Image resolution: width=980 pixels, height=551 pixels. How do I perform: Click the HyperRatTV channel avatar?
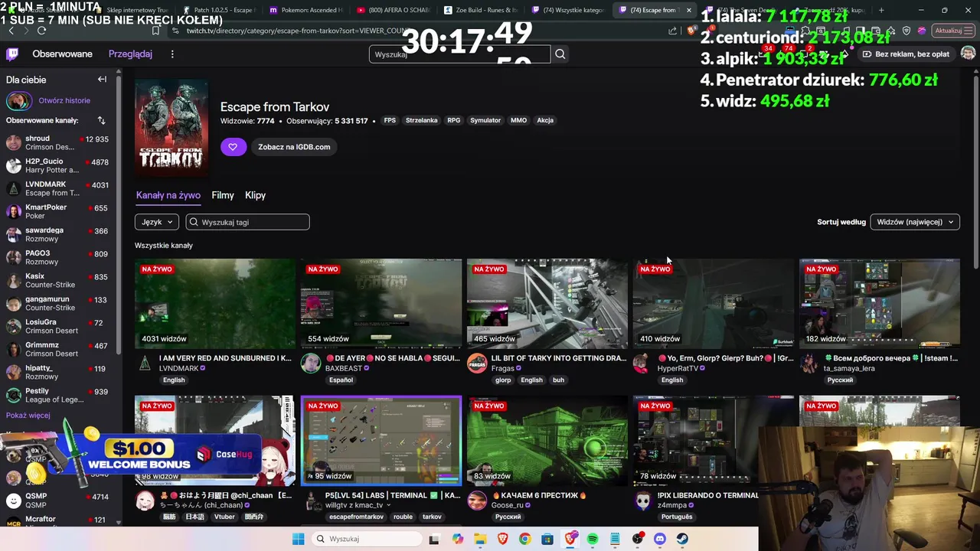[643, 364]
